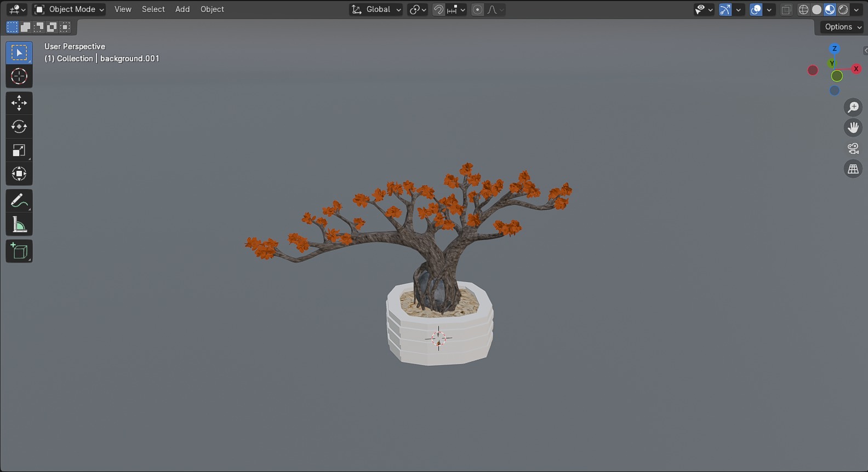Toggle snapping magnet on or off
868x472 pixels.
(438, 9)
